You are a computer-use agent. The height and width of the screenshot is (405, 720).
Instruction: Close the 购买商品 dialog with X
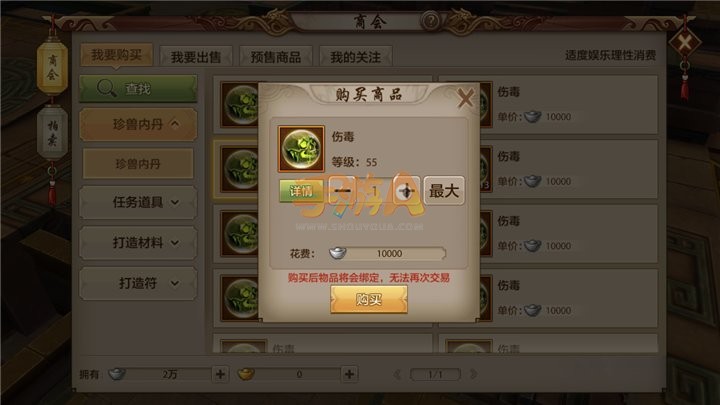pos(465,98)
